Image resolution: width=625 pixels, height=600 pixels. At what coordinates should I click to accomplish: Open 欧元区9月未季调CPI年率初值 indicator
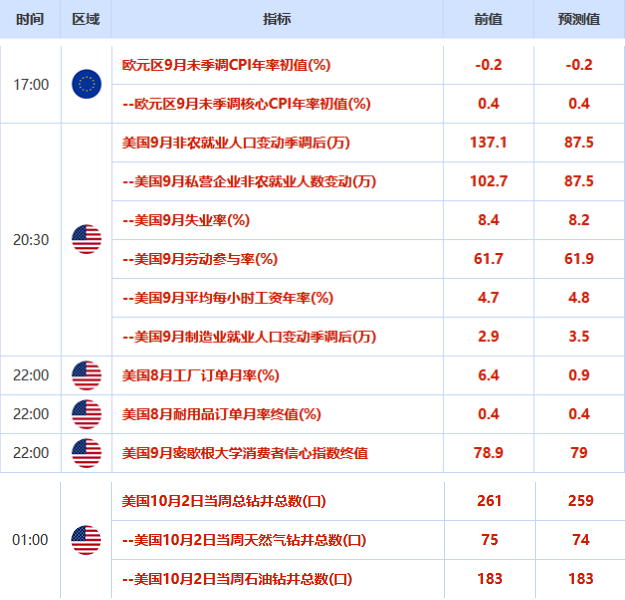pos(226,65)
